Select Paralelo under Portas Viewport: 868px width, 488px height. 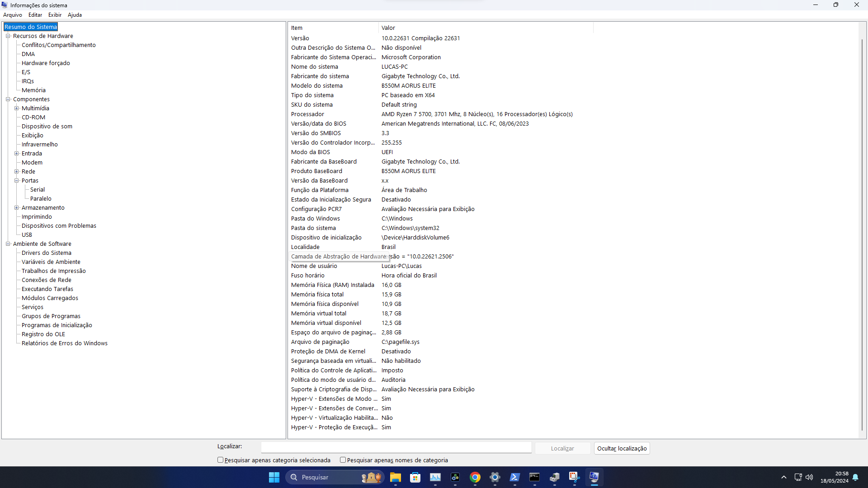pyautogui.click(x=41, y=199)
